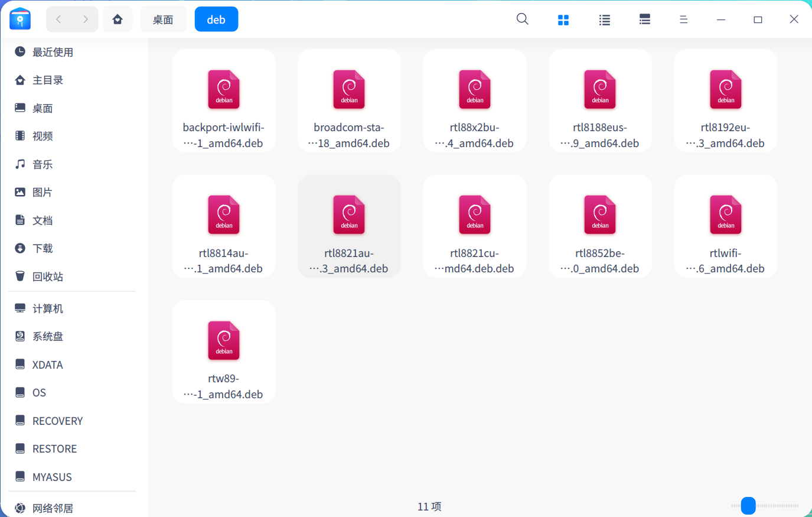
Task: Open the 最近使用 (Recent) section
Action: coord(53,51)
